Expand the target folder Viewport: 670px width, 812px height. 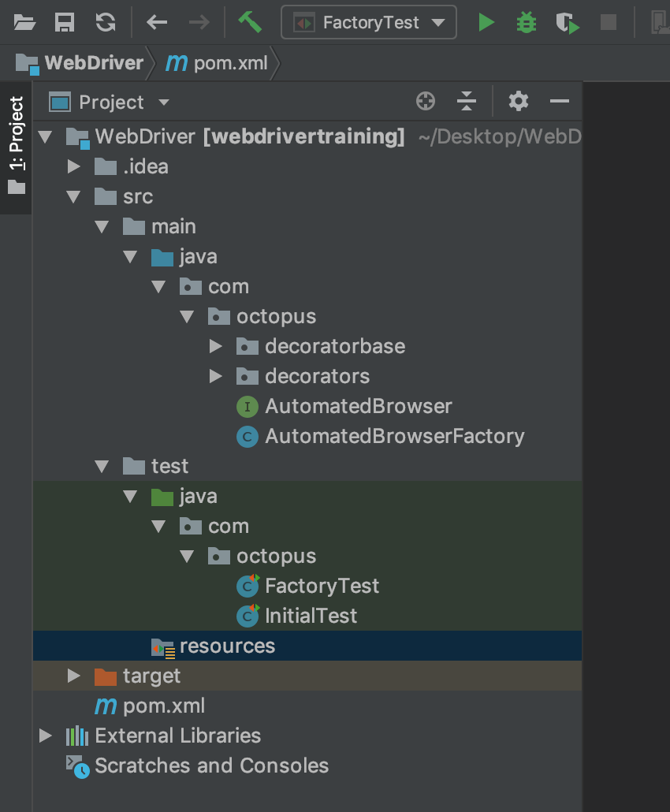point(74,676)
